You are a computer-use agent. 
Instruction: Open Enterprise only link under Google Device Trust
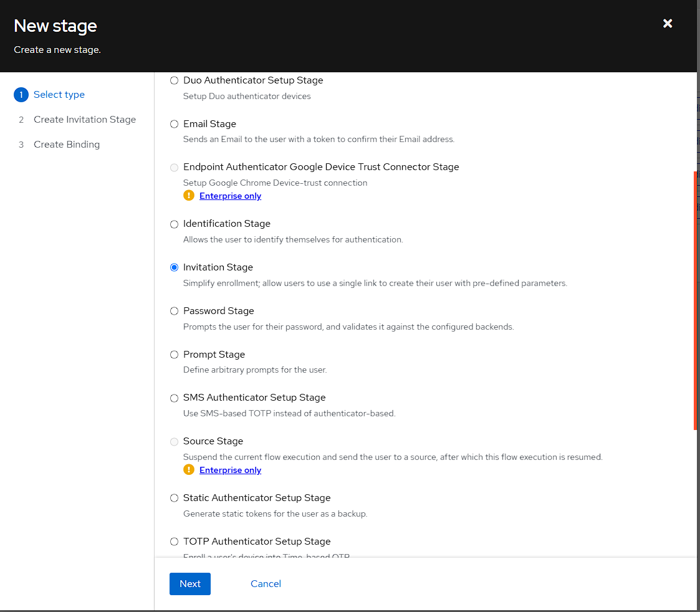(x=230, y=196)
